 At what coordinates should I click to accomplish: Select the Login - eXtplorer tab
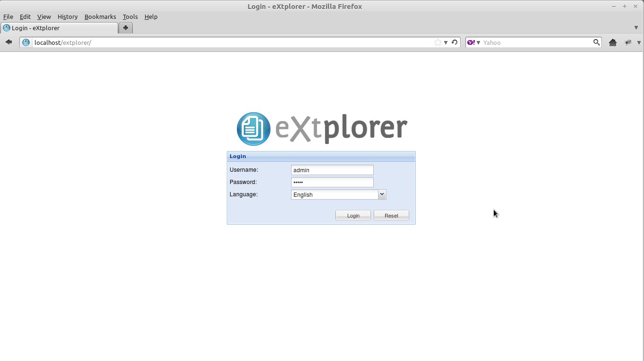(x=59, y=28)
